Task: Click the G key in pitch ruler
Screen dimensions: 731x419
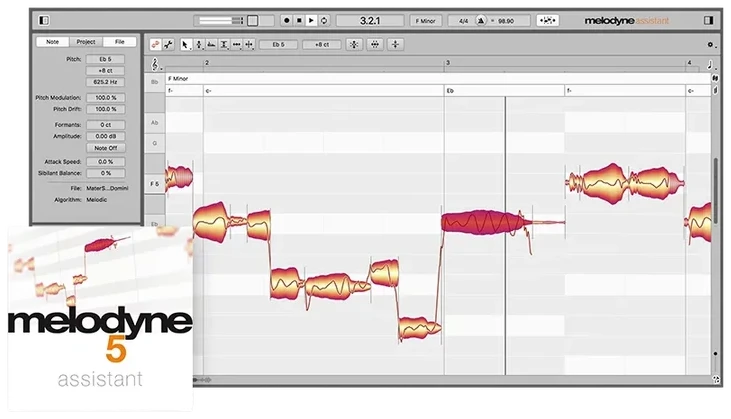Action: point(155,144)
